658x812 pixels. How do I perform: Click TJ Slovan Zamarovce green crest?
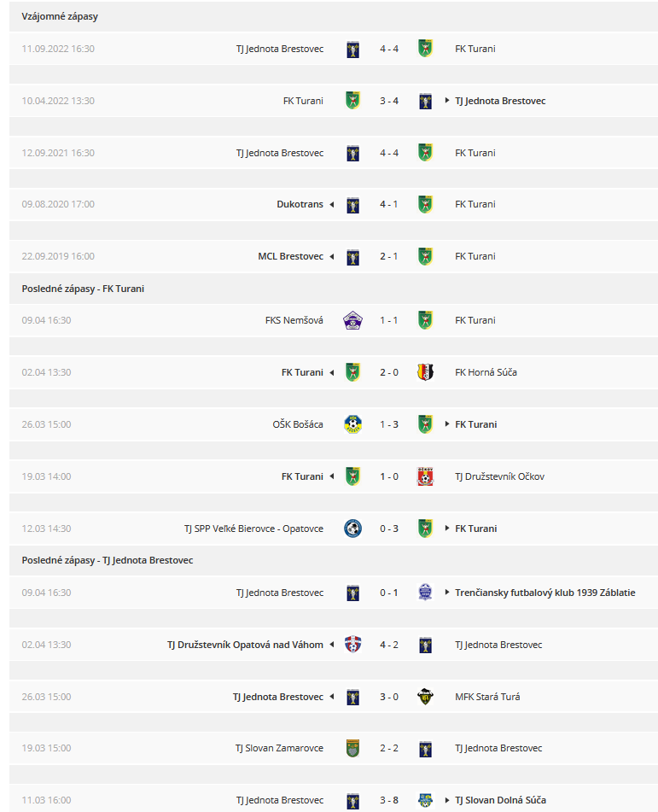pos(352,748)
